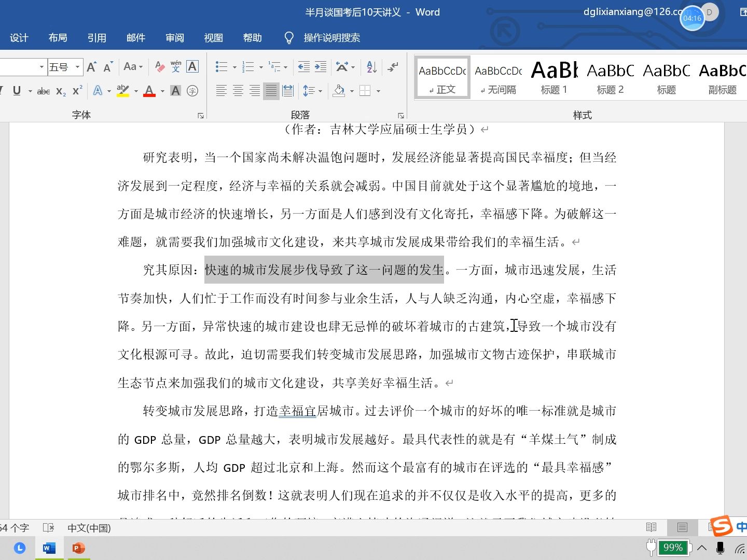Select the 无间隔 style
This screenshot has width=747, height=560.
[x=499, y=78]
